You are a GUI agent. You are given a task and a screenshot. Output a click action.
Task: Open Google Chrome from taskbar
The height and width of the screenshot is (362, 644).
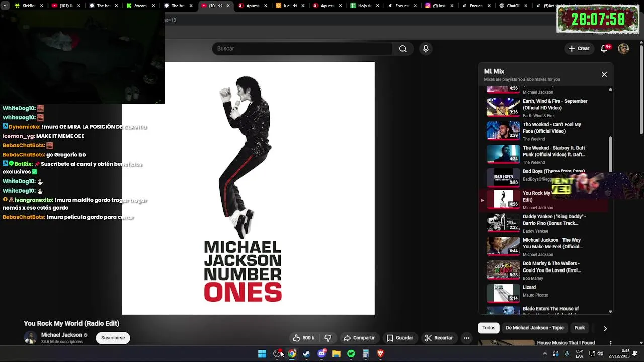click(292, 354)
